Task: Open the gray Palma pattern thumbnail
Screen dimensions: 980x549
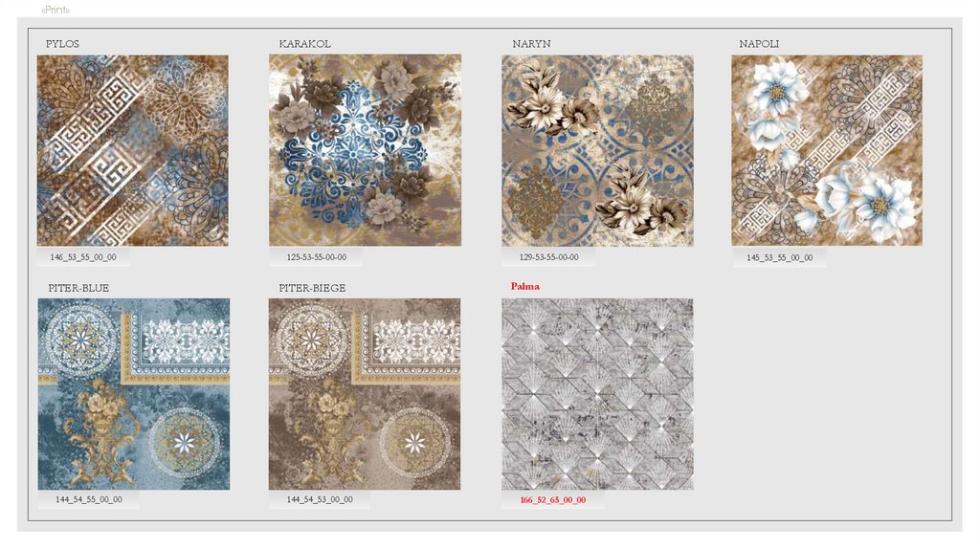Action: (x=597, y=394)
